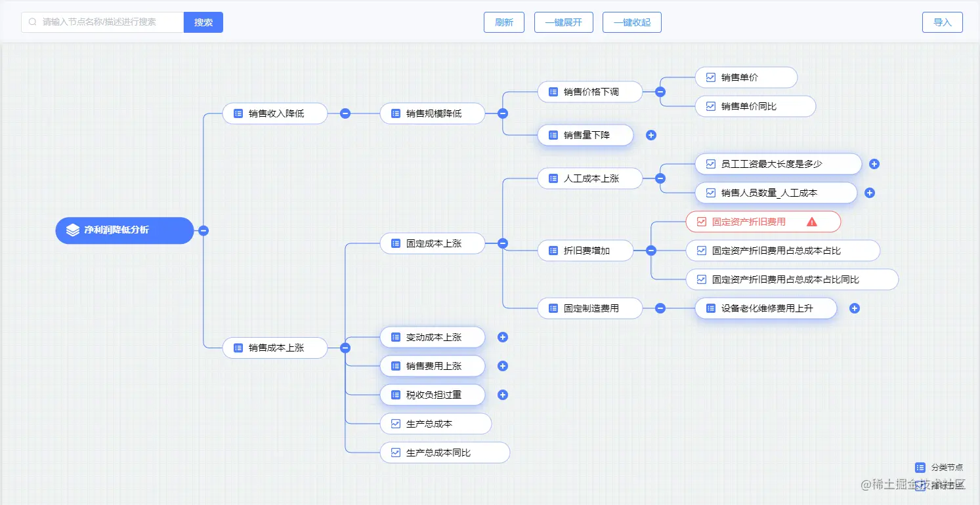
Task: Collapse the root node 净利润降低分析
Action: click(203, 230)
